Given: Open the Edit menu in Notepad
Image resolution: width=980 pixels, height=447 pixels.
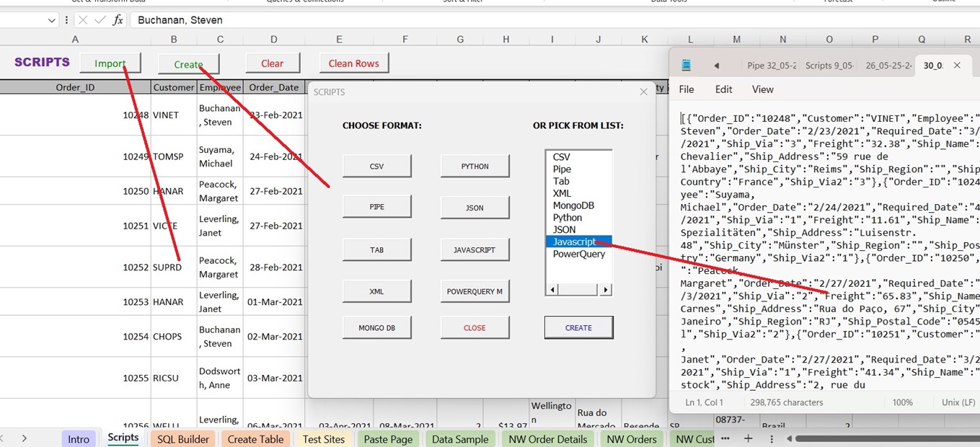Looking at the screenshot, I should coord(723,89).
